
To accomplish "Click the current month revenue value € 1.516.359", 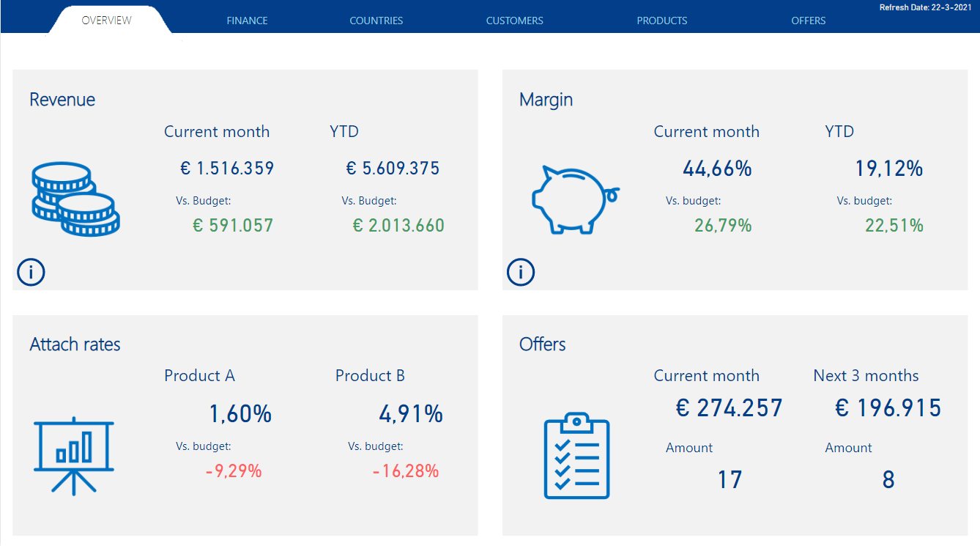I will [x=227, y=169].
